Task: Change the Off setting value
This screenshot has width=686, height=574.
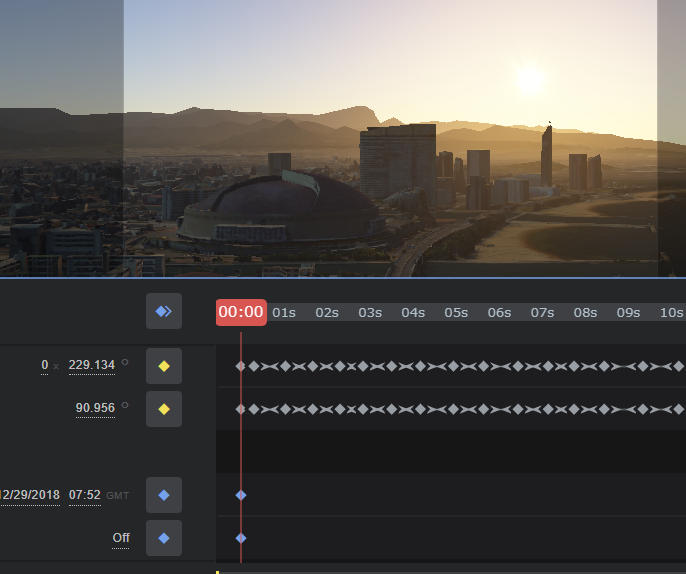Action: 121,538
